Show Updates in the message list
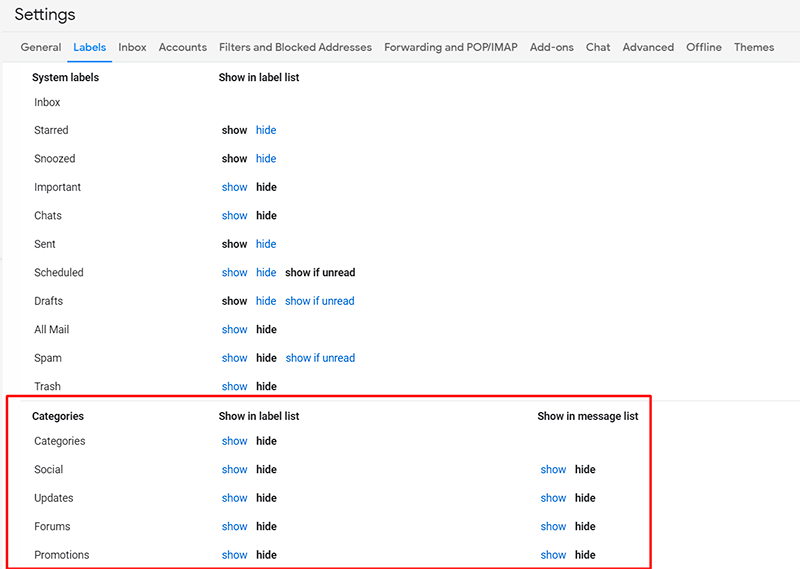This screenshot has width=800, height=569. click(x=553, y=498)
